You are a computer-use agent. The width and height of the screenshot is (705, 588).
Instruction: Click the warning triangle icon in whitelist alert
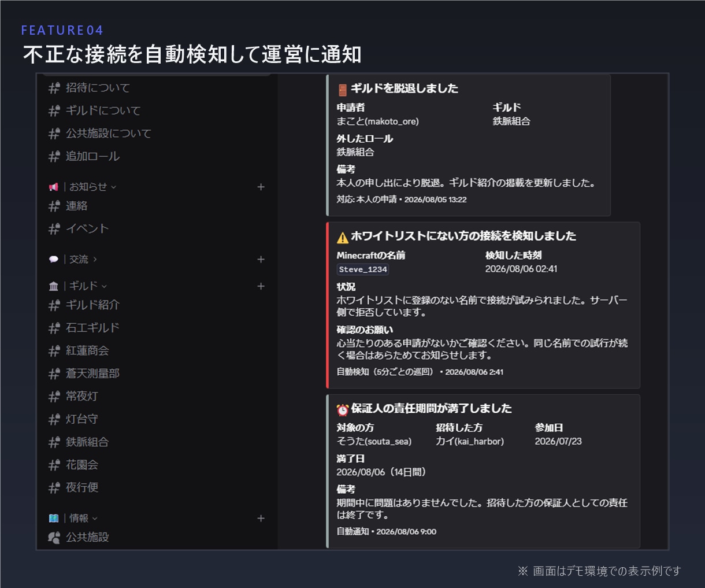coord(343,237)
